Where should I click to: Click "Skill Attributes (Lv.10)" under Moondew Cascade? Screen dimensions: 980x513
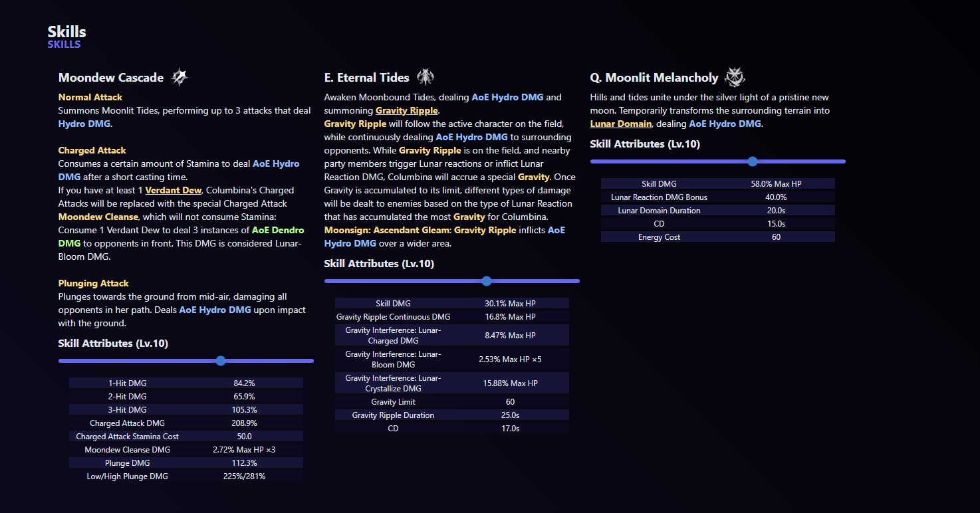pyautogui.click(x=113, y=344)
